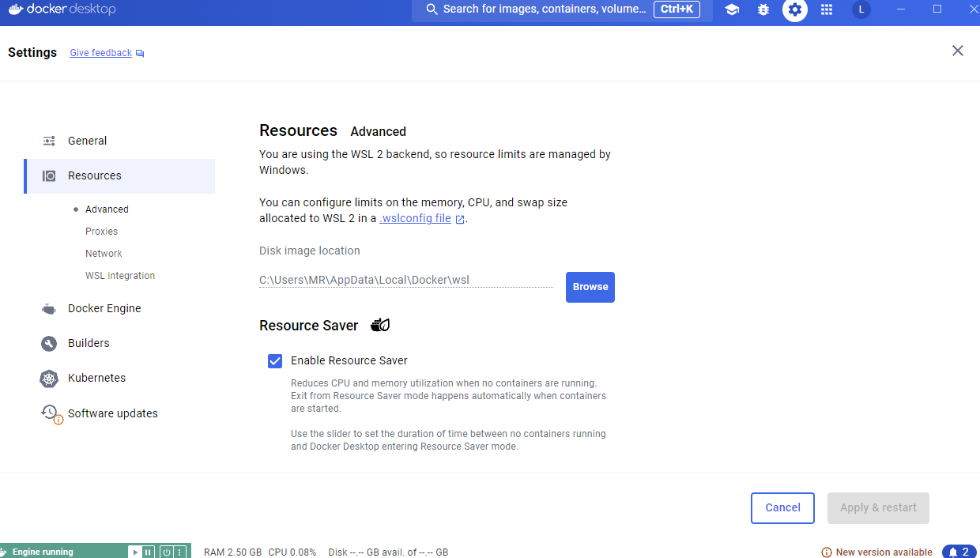Image resolution: width=980 pixels, height=558 pixels.
Task: Open the Learning center graduation cap icon
Action: (x=732, y=9)
